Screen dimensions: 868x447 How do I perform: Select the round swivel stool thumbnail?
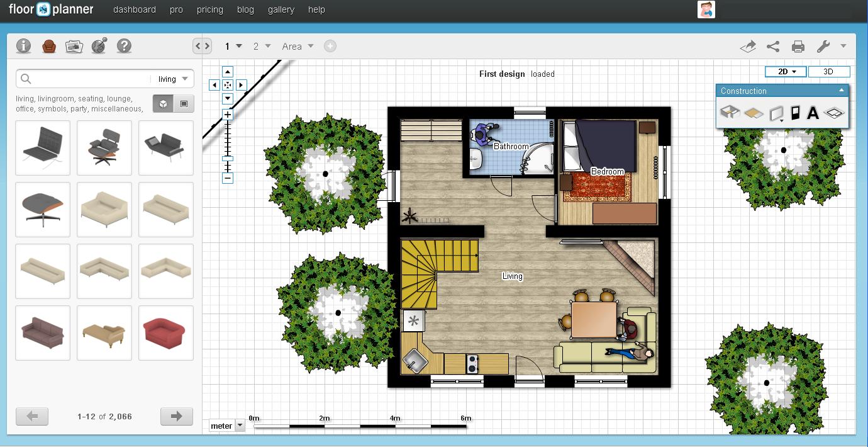pos(43,210)
